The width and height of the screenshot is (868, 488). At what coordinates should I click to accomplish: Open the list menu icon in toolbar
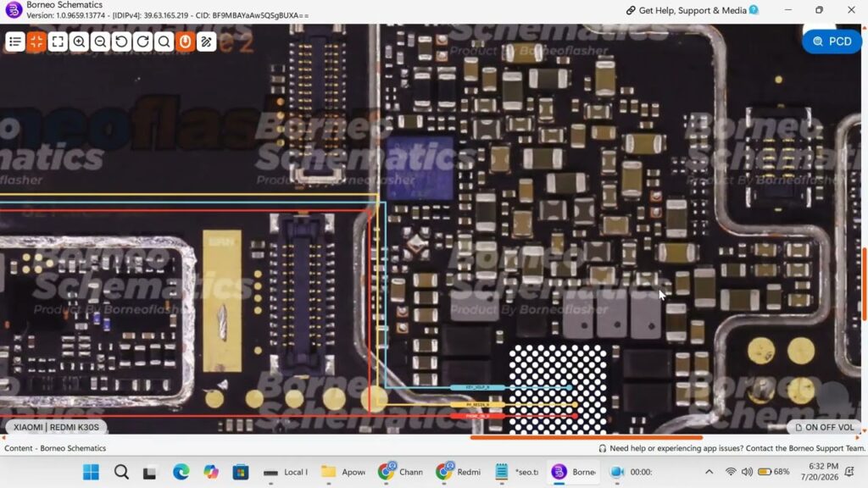point(15,42)
